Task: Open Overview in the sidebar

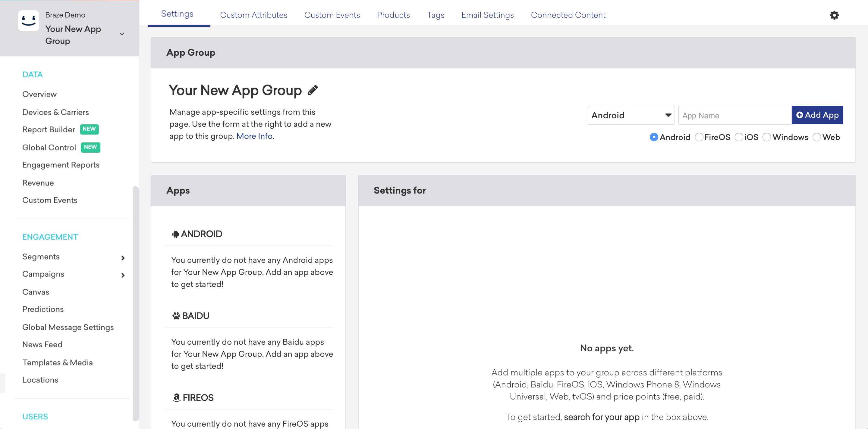Action: coord(39,94)
